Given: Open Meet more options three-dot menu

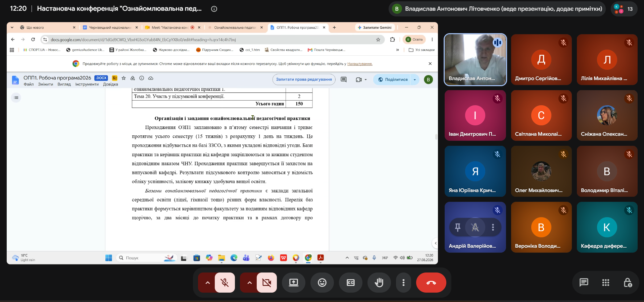Looking at the screenshot, I should coord(403,283).
